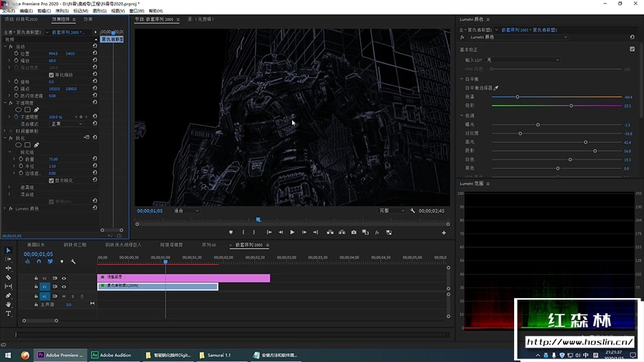The image size is (644, 362).
Task: Select the Hand tool
Action: pyautogui.click(x=8, y=304)
